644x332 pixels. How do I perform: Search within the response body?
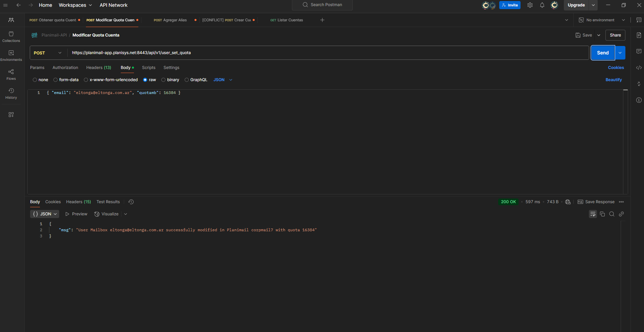coord(612,214)
